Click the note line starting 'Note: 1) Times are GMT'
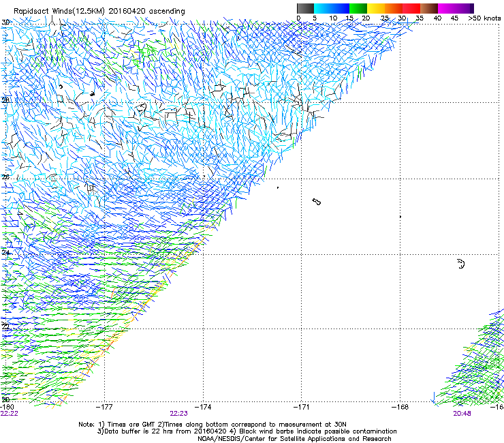The height and width of the screenshot is (443, 504). (x=212, y=425)
